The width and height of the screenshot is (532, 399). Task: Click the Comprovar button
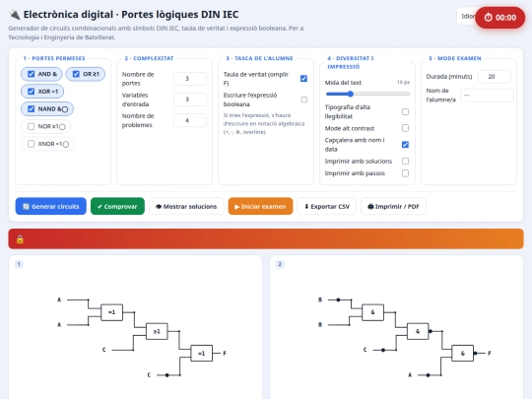coord(117,206)
